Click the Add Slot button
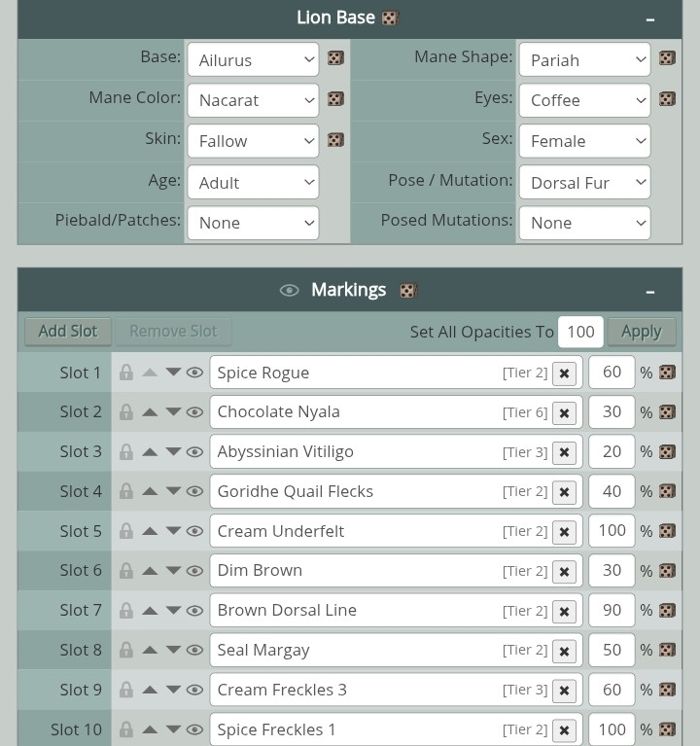 tap(68, 332)
